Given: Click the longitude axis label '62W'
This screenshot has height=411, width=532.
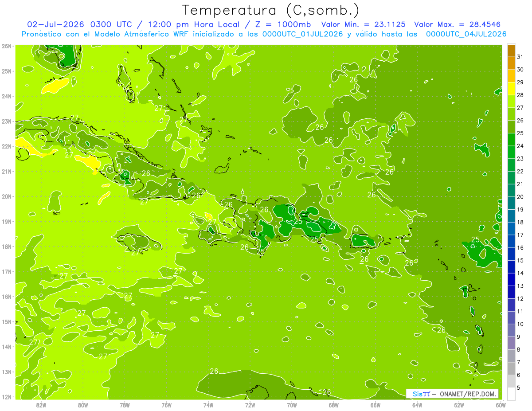Looking at the screenshot, I should [459, 405].
